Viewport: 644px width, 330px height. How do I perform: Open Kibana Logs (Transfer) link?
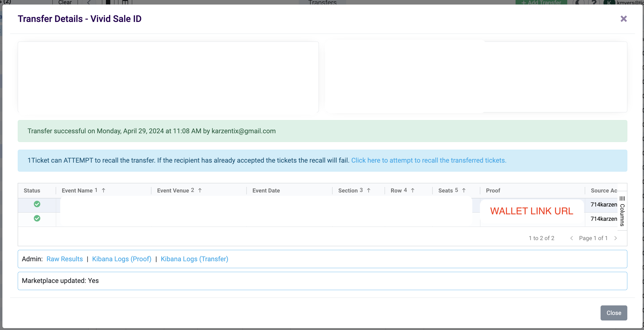click(x=194, y=259)
